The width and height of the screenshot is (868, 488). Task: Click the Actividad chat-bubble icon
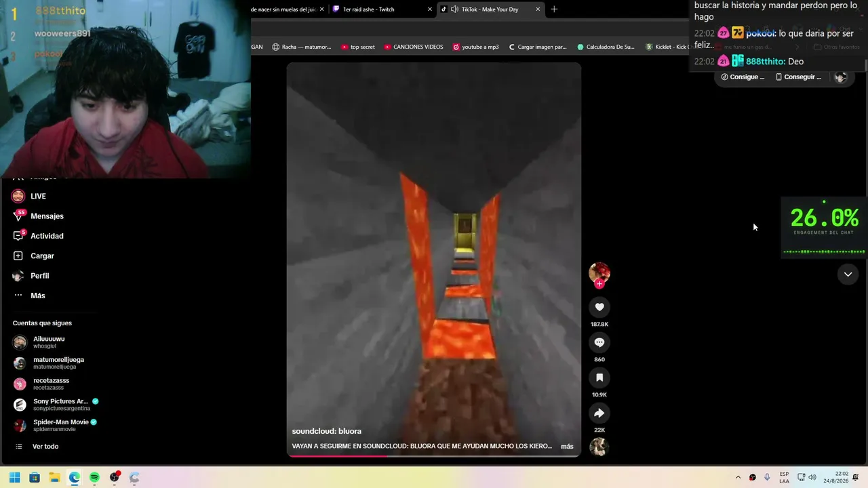click(18, 236)
